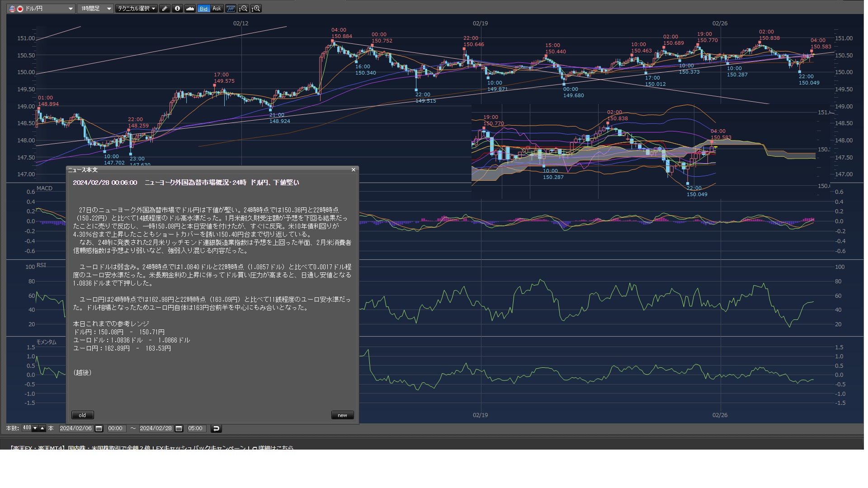
Task: Toggle the Ask price display
Action: pyautogui.click(x=217, y=9)
